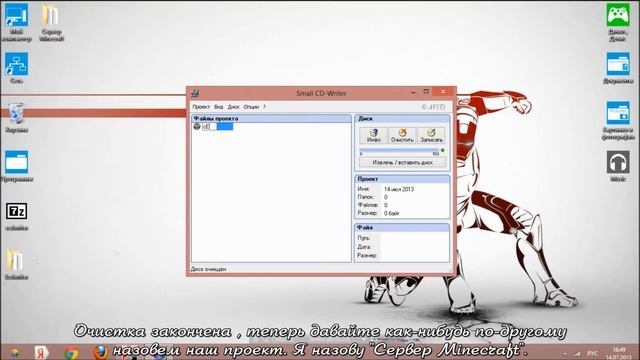Click the Записать burn disc button

(x=431, y=136)
